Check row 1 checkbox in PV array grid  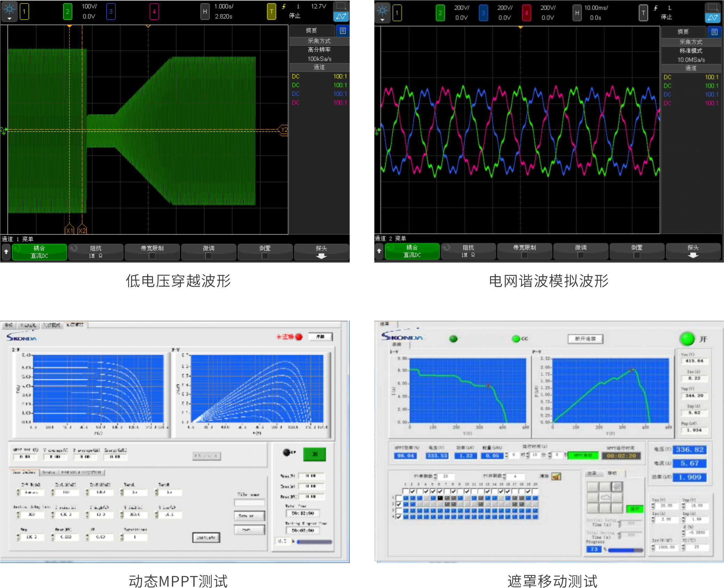point(399,498)
